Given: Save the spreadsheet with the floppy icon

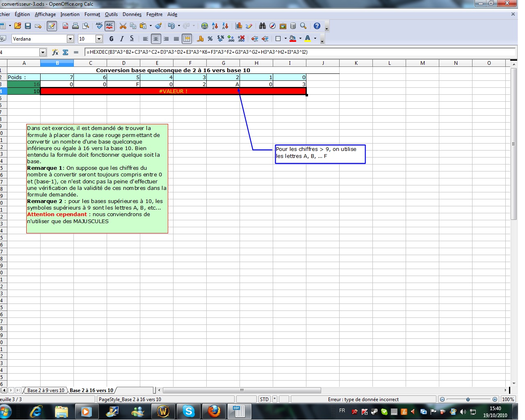Looking at the screenshot, I should coord(28,26).
